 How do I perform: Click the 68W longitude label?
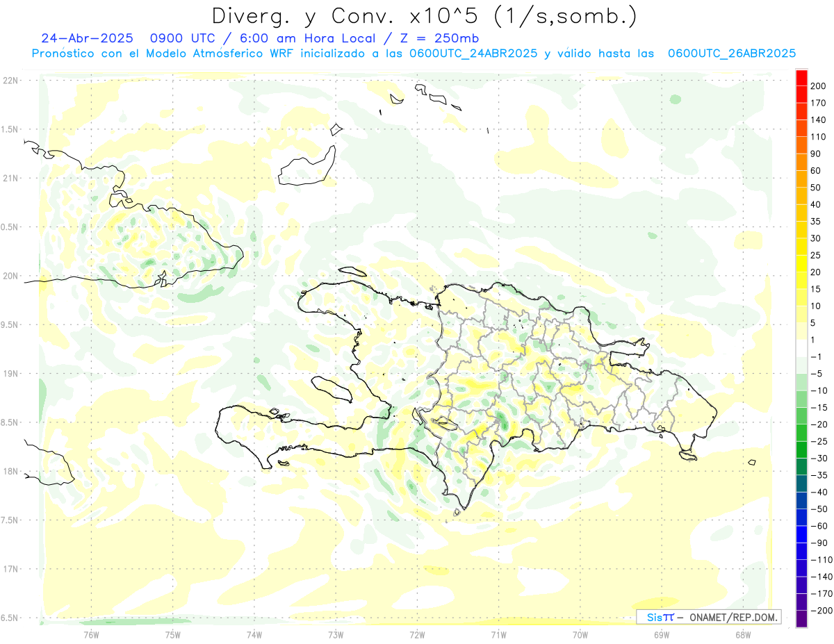[x=743, y=634]
